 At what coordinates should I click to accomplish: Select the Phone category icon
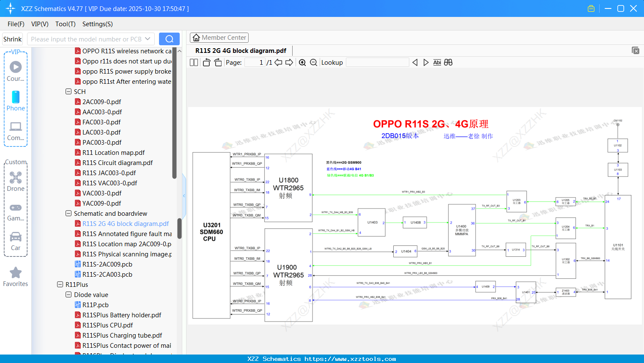pos(16,101)
